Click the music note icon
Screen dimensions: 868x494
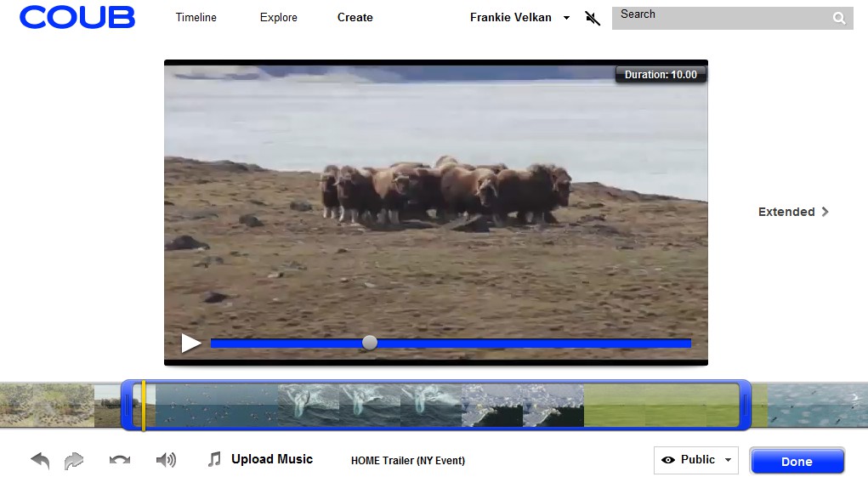pyautogui.click(x=214, y=459)
